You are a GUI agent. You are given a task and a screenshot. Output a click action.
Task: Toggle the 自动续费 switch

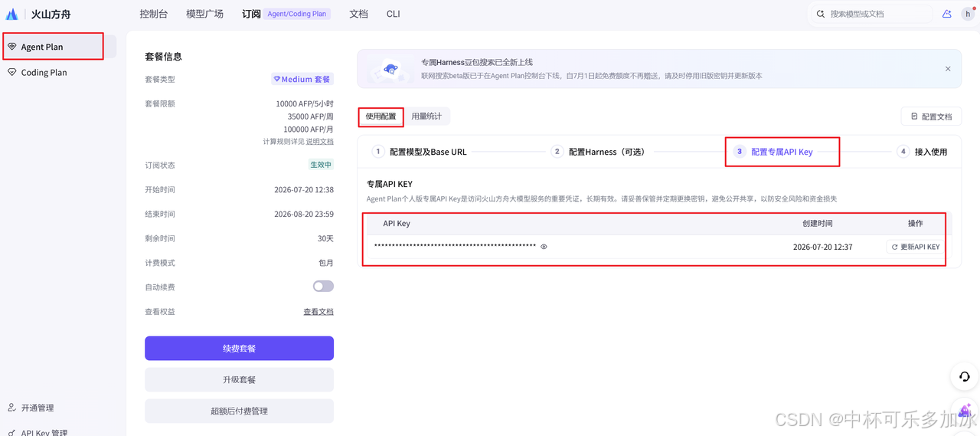click(323, 287)
